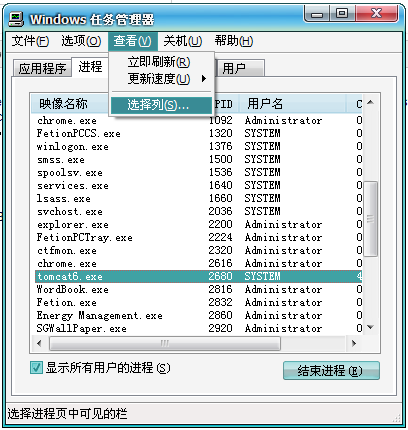Click SYSTEM user for PID 1320
Viewport: 408px width, 430px height.
click(263, 134)
